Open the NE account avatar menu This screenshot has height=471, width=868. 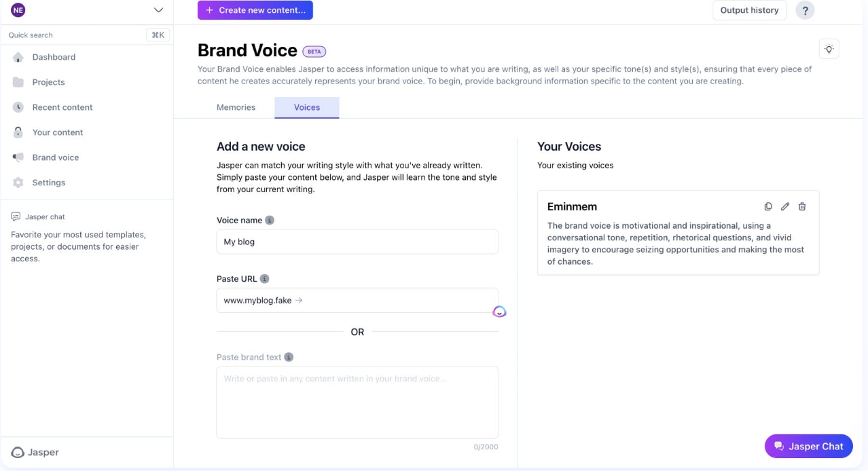pyautogui.click(x=18, y=10)
